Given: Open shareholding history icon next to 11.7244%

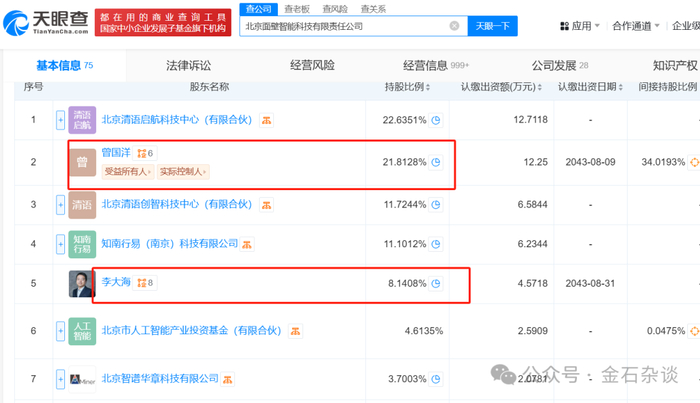Looking at the screenshot, I should tap(436, 205).
